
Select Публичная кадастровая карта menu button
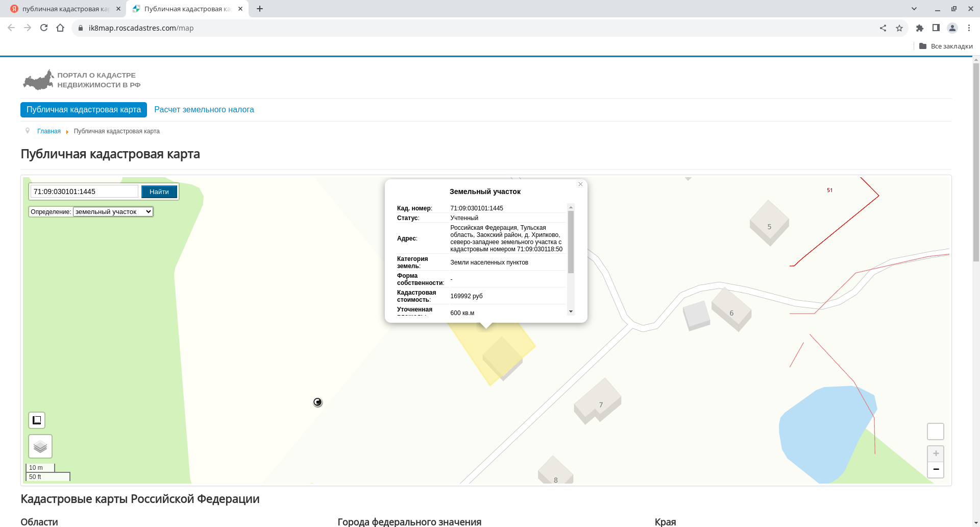pos(84,110)
